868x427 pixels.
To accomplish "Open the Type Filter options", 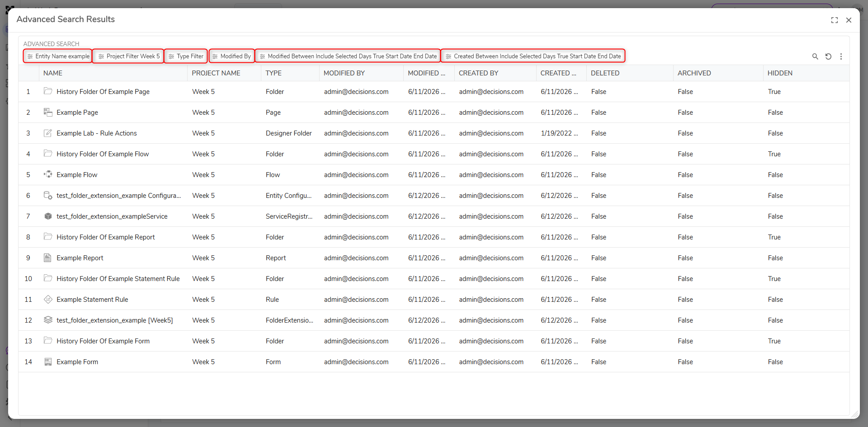I will click(186, 56).
